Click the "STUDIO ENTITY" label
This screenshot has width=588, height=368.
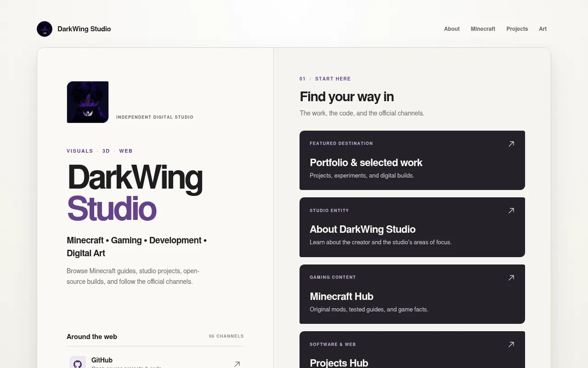329,211
